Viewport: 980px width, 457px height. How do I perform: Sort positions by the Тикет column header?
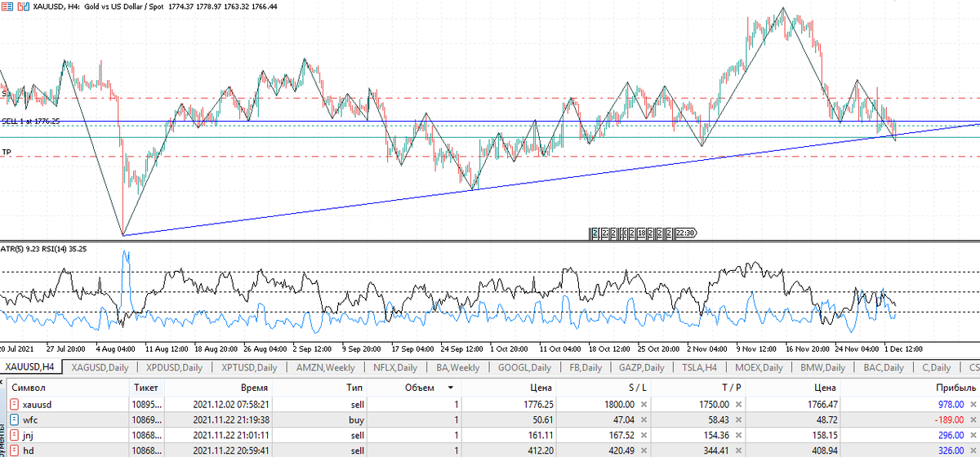147,388
